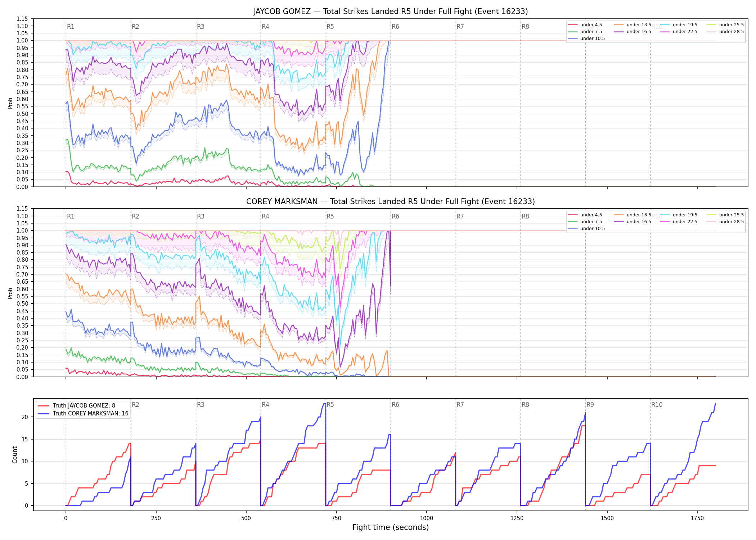Click R9 round marker in Count chart
Screen dimensions: 756x540
590,405
